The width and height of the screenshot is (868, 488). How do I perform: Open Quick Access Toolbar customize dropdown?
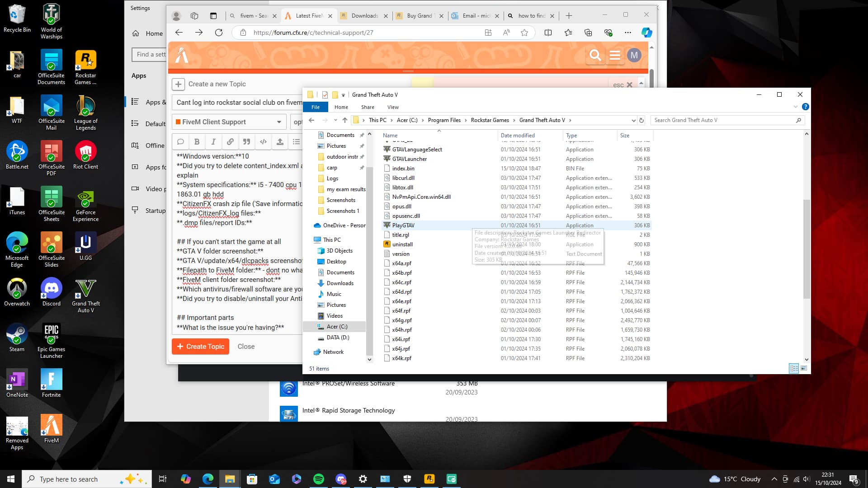[x=343, y=95]
